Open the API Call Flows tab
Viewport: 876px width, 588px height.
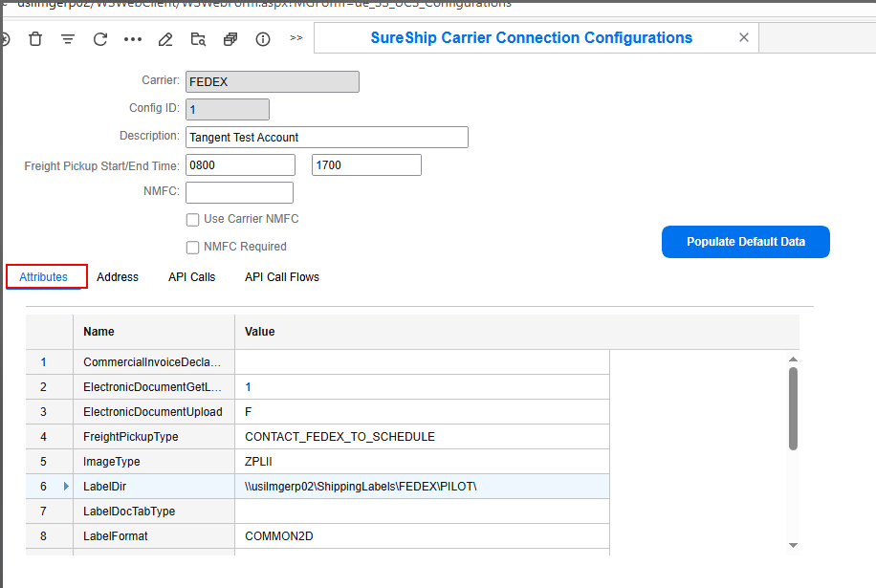pyautogui.click(x=282, y=277)
